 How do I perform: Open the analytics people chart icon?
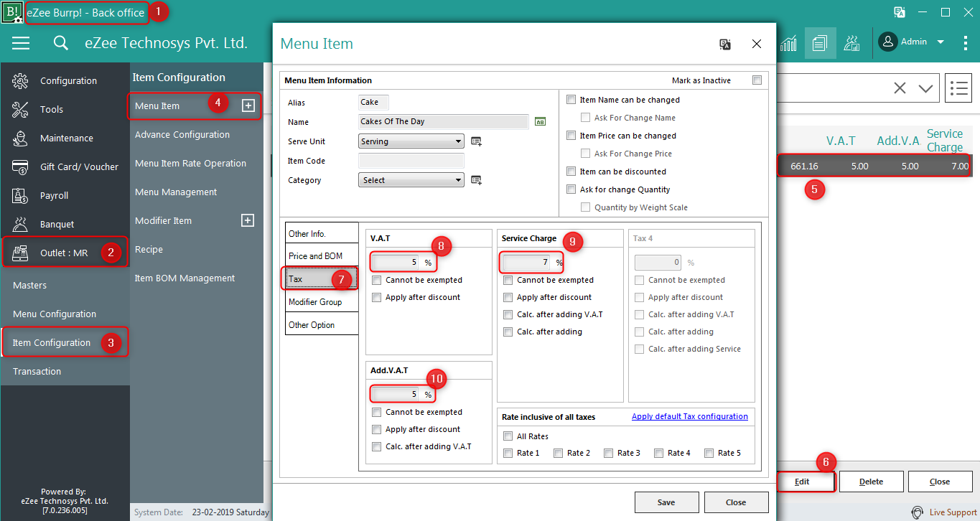[x=851, y=43]
